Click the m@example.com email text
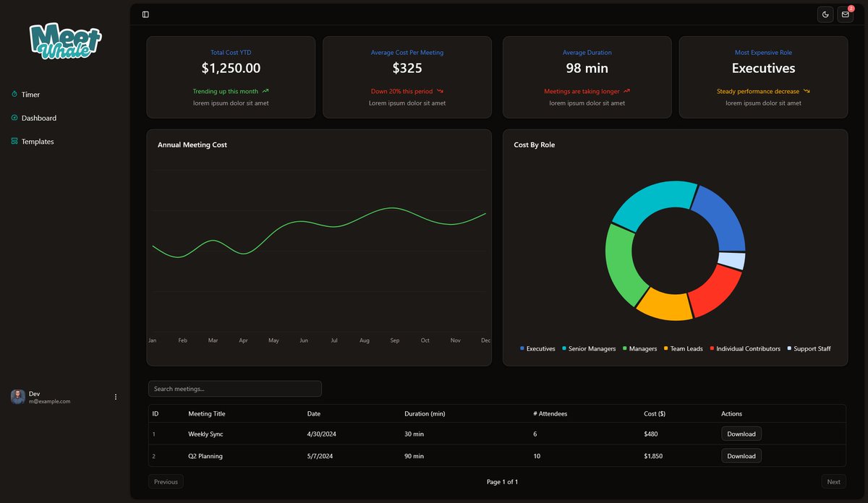The width and height of the screenshot is (868, 503). click(50, 402)
